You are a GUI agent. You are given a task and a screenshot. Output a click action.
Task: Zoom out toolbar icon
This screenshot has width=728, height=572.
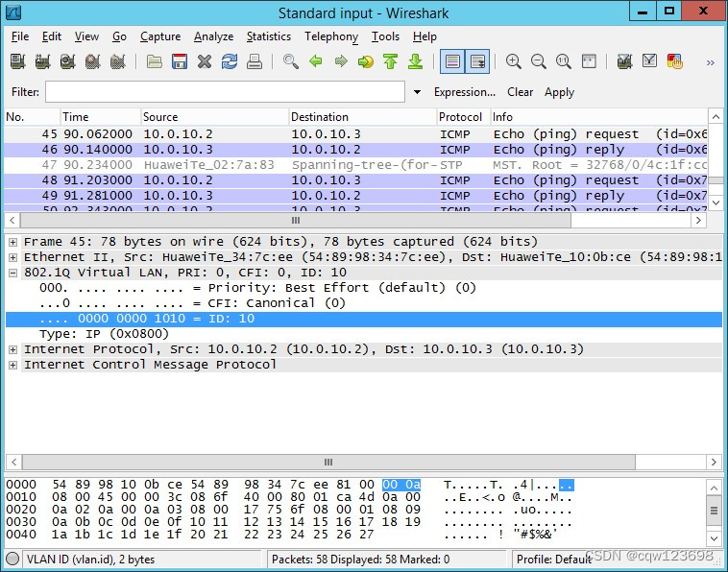click(x=539, y=61)
